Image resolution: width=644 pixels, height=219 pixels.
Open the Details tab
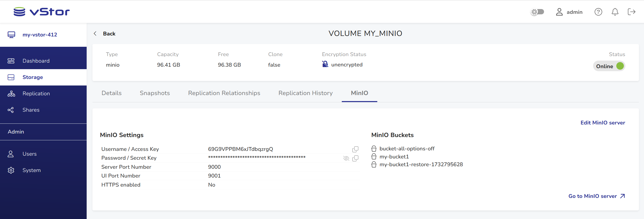[x=111, y=93]
